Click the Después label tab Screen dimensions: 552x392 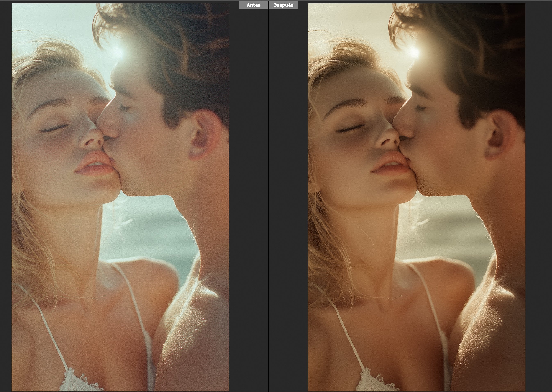(x=283, y=5)
